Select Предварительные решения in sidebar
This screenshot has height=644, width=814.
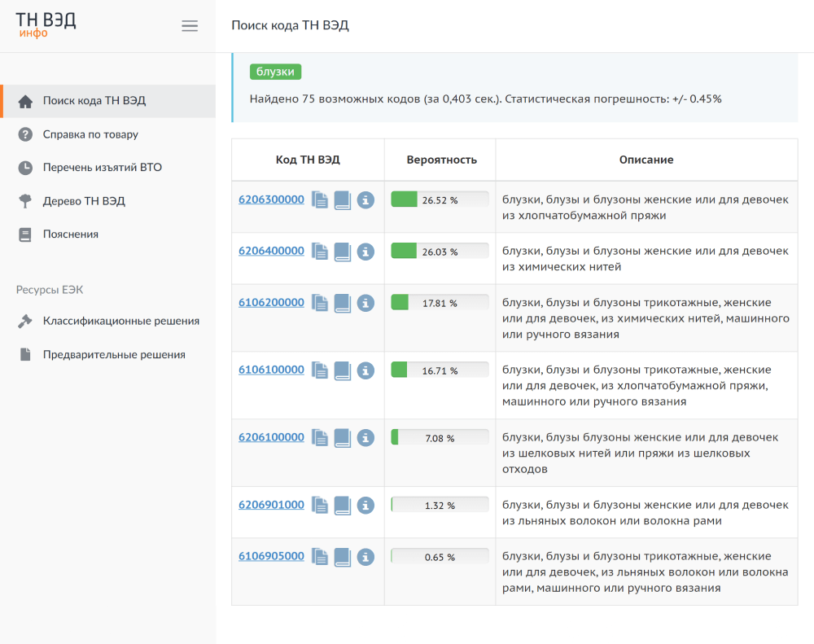114,355
